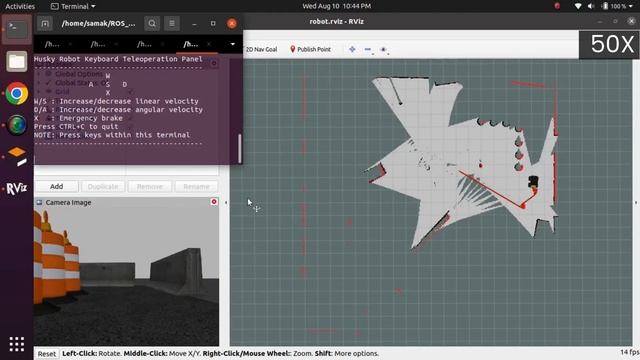640x360 pixels.
Task: Click the blue crosshair add-tool icon
Action: [x=352, y=49]
